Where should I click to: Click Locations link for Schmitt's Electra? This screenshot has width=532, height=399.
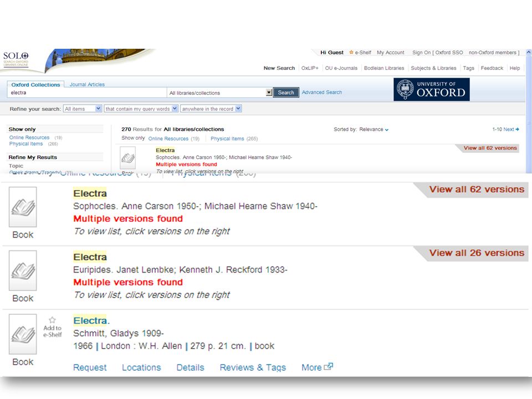click(x=141, y=367)
